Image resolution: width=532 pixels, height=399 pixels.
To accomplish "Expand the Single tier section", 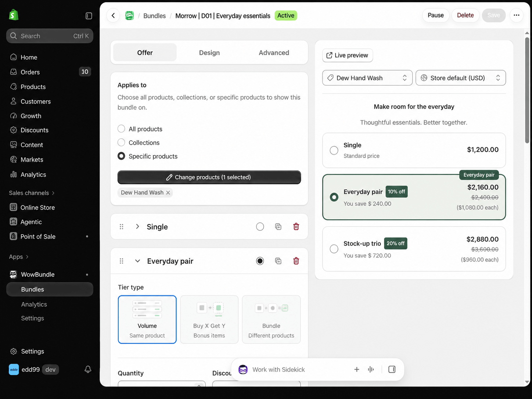I will [x=137, y=226].
